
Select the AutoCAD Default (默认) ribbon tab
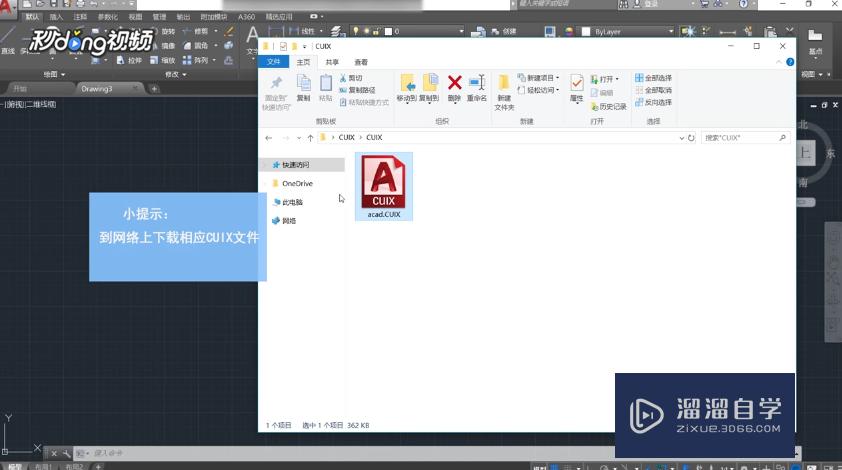click(x=32, y=17)
